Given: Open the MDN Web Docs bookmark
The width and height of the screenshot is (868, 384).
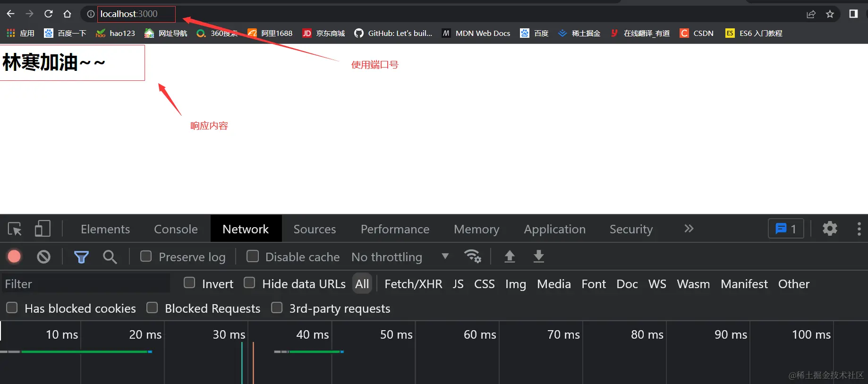Looking at the screenshot, I should 476,33.
